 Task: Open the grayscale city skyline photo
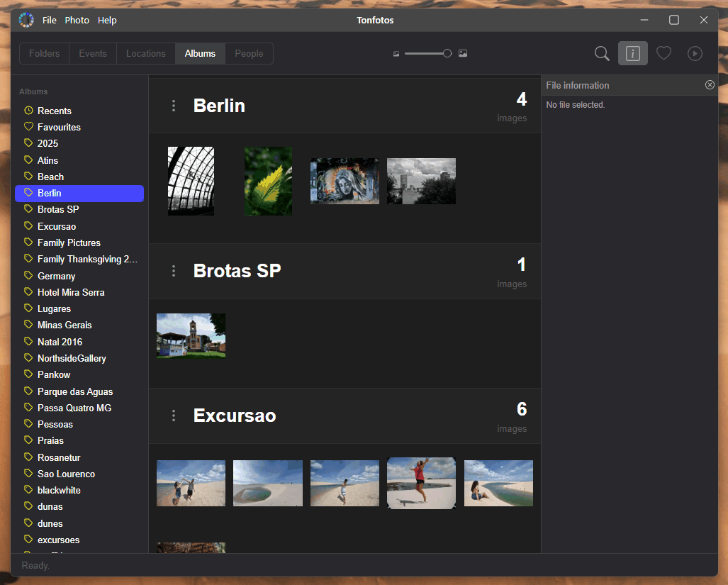tap(421, 181)
